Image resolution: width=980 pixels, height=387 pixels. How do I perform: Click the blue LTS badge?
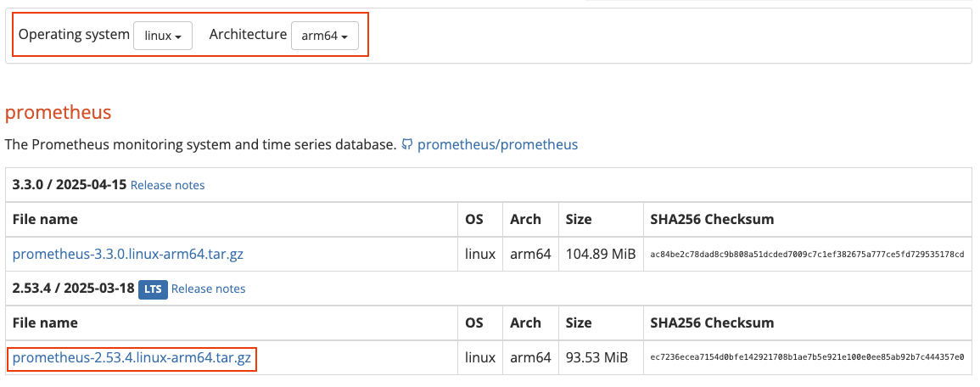153,289
